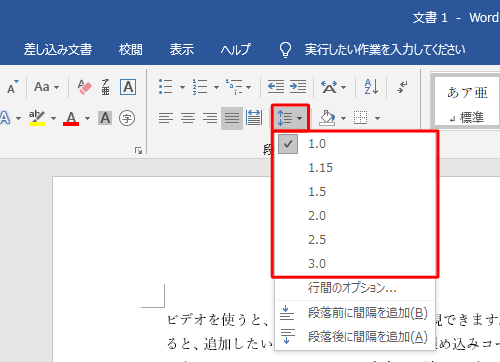The image size is (500, 362).
Task: Select Align Left icon
Action: click(x=166, y=118)
